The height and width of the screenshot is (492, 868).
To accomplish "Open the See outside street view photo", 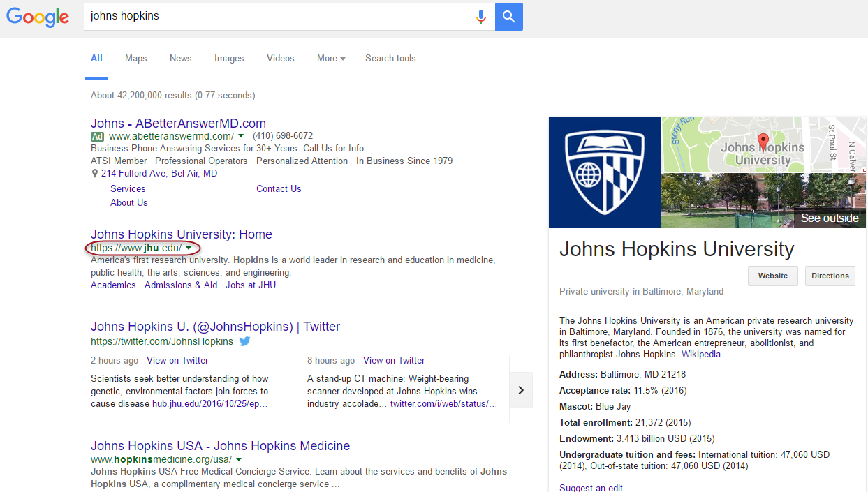I will point(763,200).
